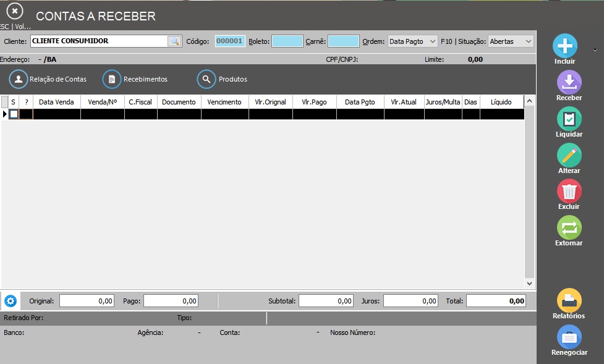
Task: Open Relação de Contas view
Action: 48,79
